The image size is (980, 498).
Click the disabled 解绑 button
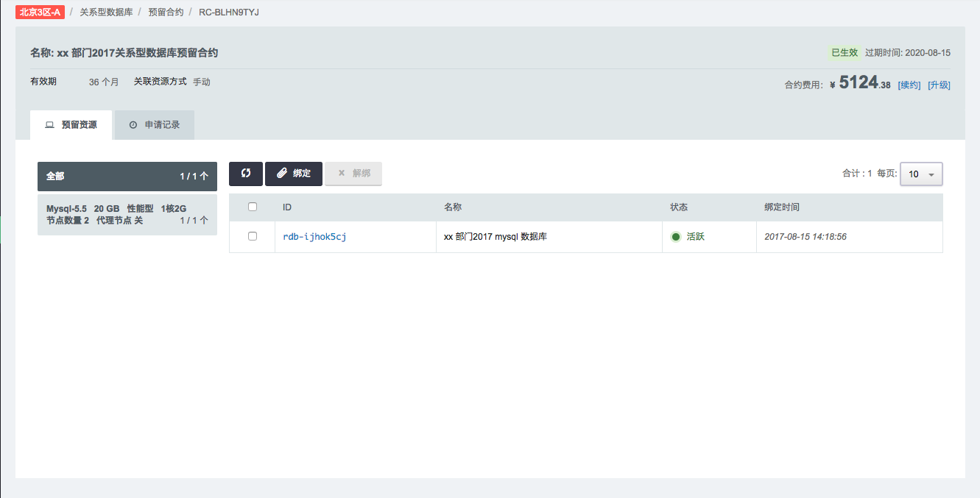pos(353,174)
